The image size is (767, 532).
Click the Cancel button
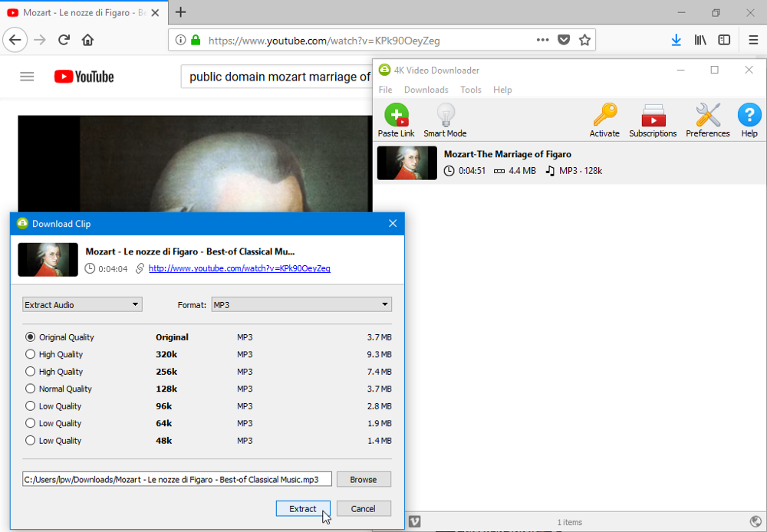pyautogui.click(x=363, y=508)
